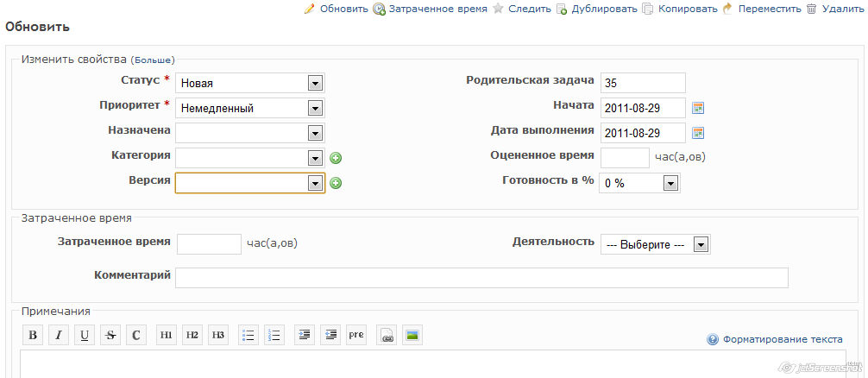
Task: Focus the Комментарий text field
Action: (x=481, y=278)
